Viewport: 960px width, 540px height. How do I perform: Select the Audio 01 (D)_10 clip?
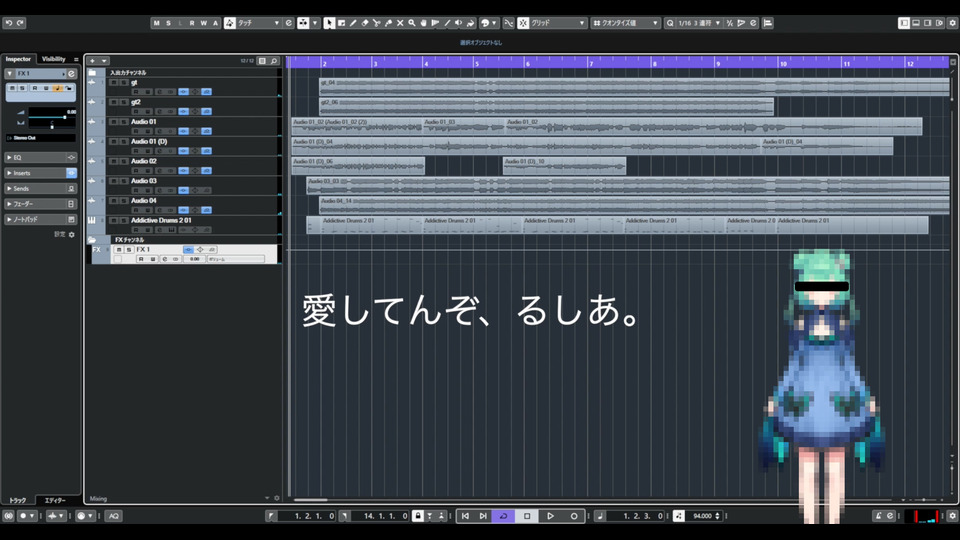coord(564,166)
